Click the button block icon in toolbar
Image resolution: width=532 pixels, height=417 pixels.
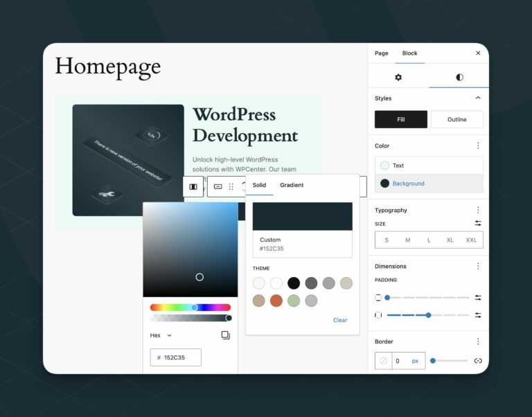(218, 186)
